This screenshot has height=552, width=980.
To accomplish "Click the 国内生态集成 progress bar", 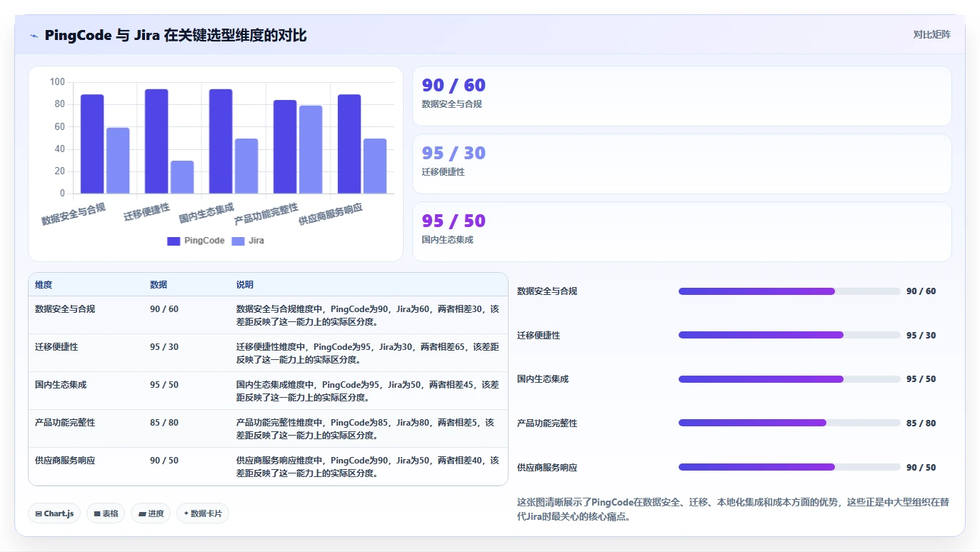I will coord(789,379).
